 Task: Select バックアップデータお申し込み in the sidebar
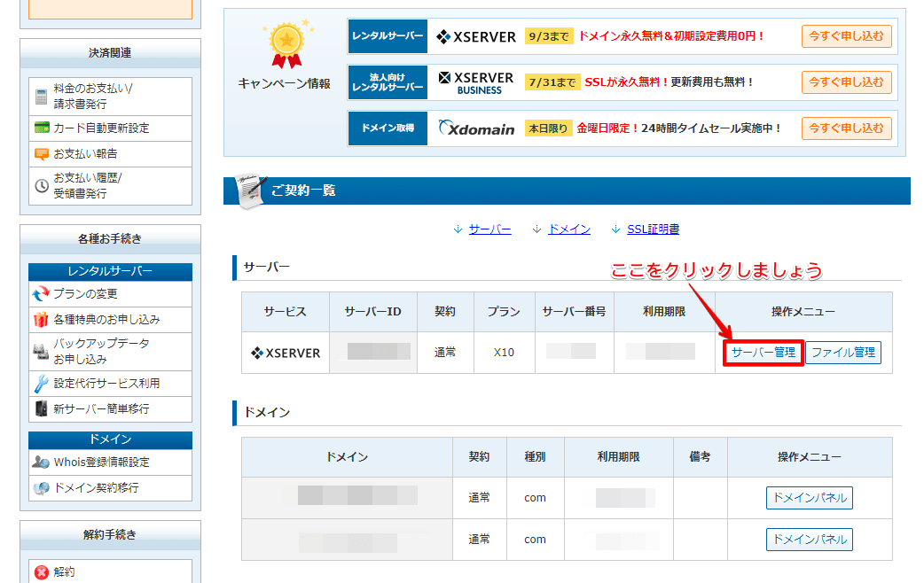[110, 352]
